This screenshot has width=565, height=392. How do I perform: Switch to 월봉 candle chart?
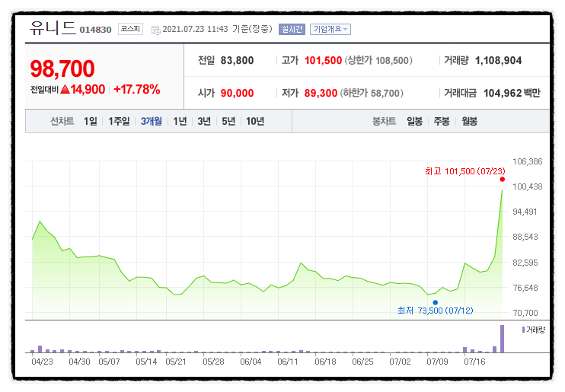point(470,122)
